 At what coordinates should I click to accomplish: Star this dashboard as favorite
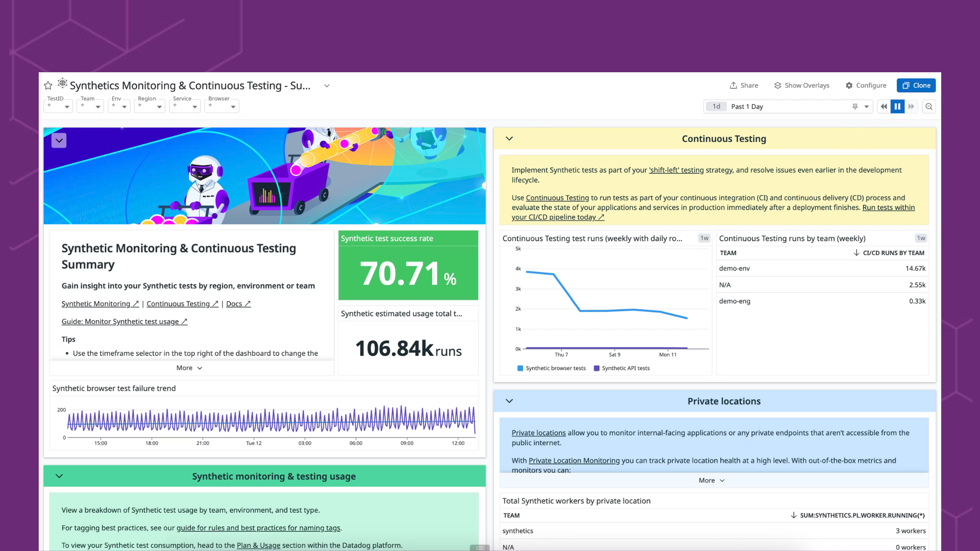point(48,86)
